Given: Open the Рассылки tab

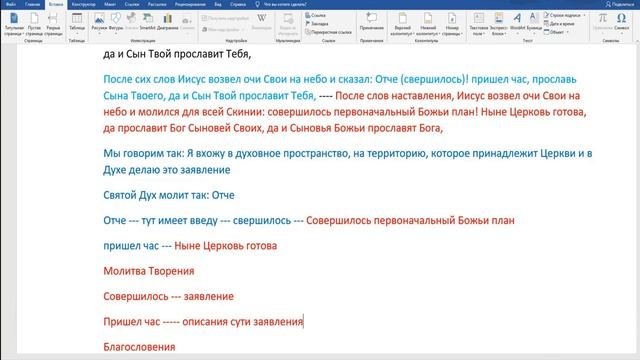Looking at the screenshot, I should pyautogui.click(x=157, y=4).
